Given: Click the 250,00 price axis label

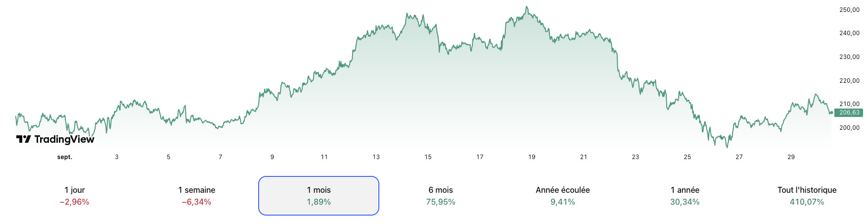Looking at the screenshot, I should [849, 10].
